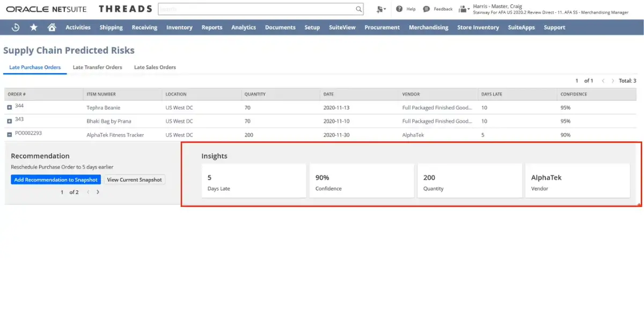
Task: Click the Feedback speech bubble icon
Action: [427, 9]
